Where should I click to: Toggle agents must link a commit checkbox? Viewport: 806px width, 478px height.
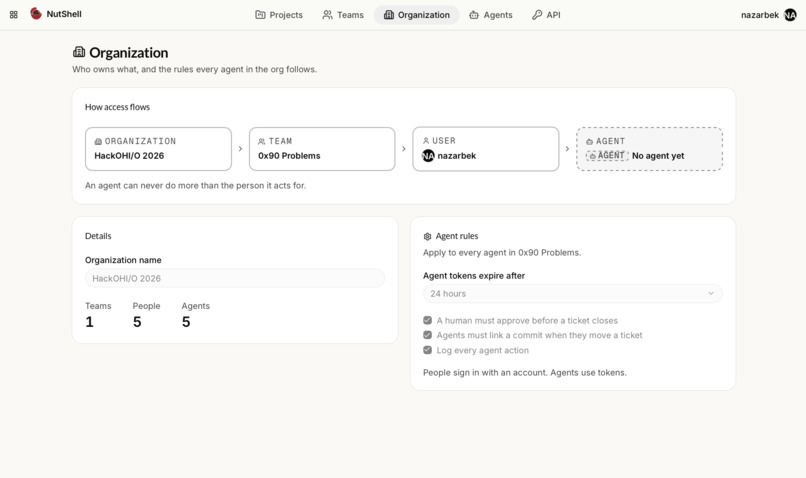tap(427, 335)
